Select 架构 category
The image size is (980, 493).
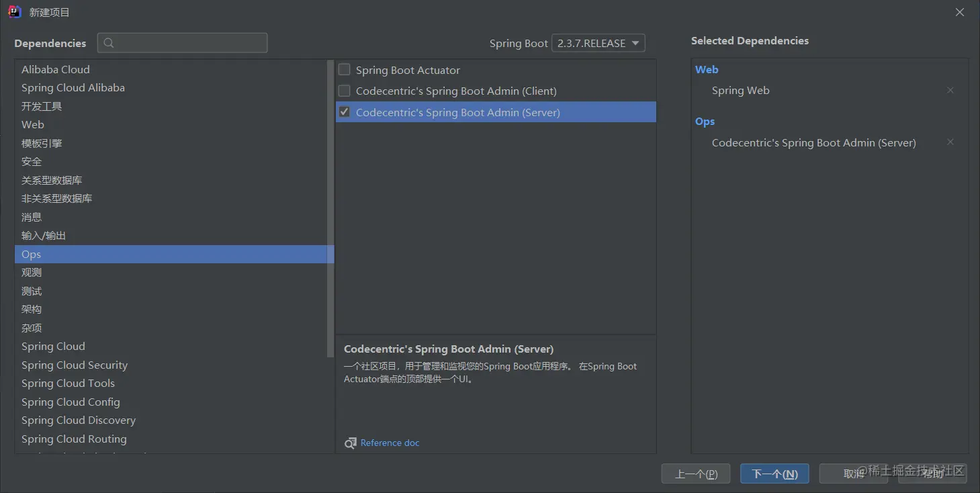pyautogui.click(x=171, y=309)
